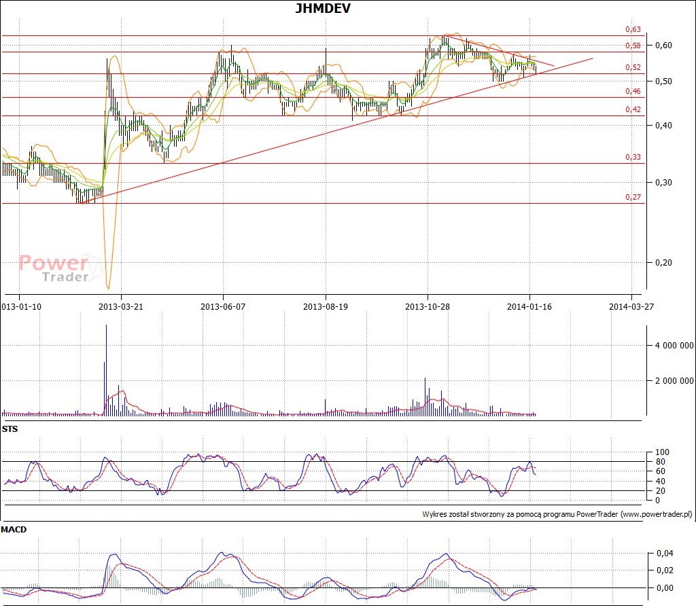Click the STS 100 axis value
The height and width of the screenshot is (616, 696).
pyautogui.click(x=662, y=452)
